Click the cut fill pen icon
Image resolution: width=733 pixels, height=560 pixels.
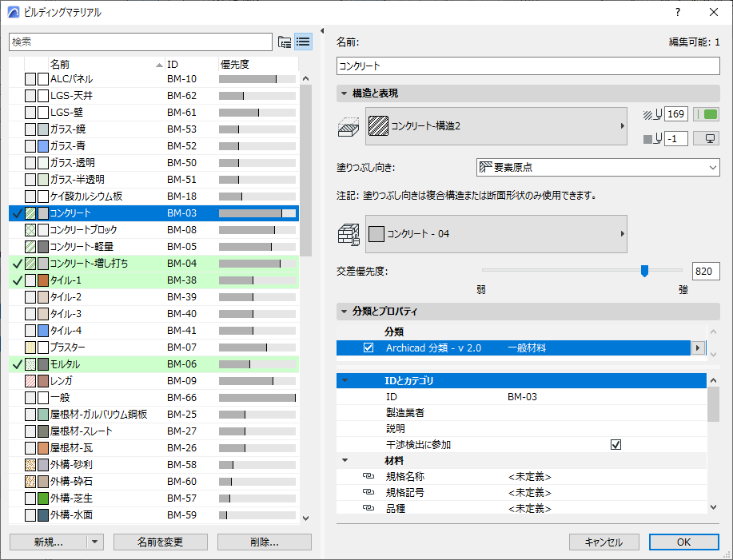[x=652, y=114]
